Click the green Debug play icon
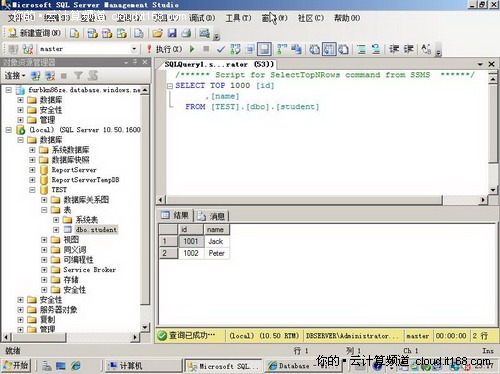Image resolution: width=500 pixels, height=374 pixels. tap(192, 49)
